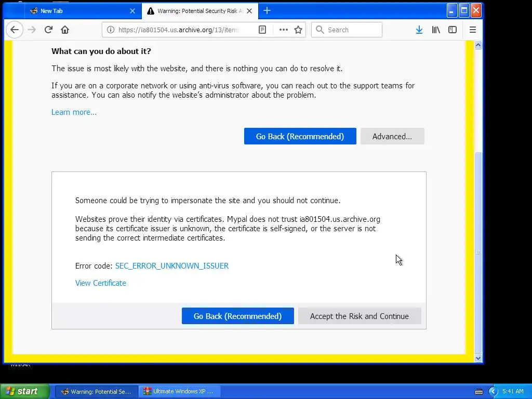The image size is (532, 399).
Task: Go back one page with the back arrow
Action: (15, 30)
